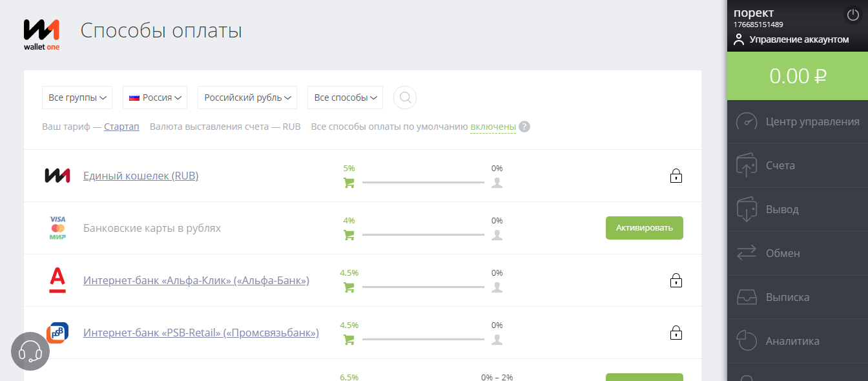Viewport: 868px width, 381px height.
Task: Activate Банковские карты в рублях
Action: 645,228
